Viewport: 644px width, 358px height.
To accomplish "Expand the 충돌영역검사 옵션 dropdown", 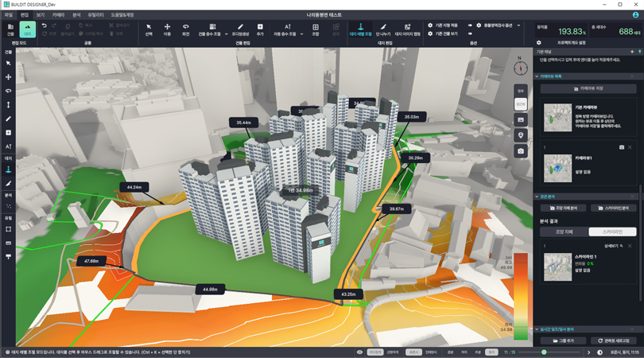I will [x=518, y=25].
